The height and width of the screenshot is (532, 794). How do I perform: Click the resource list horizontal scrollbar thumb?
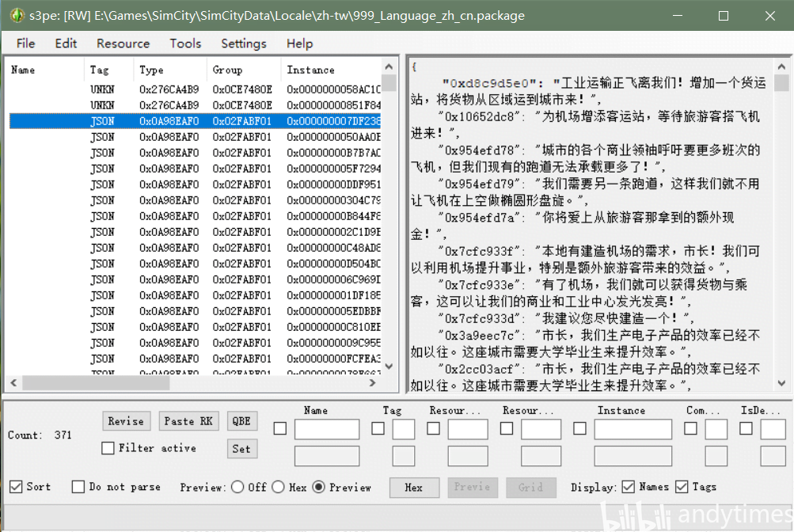[x=96, y=383]
